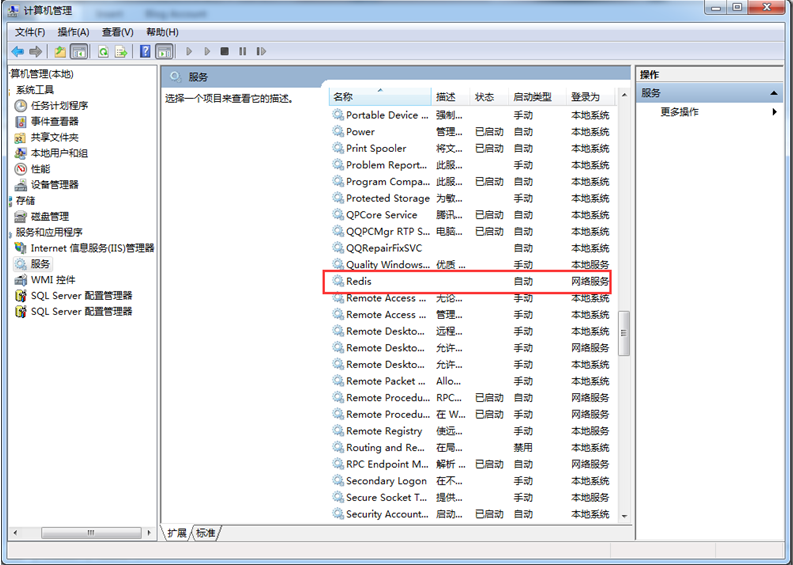Click the left tree horizontal scrollbar thumb
The height and width of the screenshot is (565, 793).
click(x=91, y=533)
